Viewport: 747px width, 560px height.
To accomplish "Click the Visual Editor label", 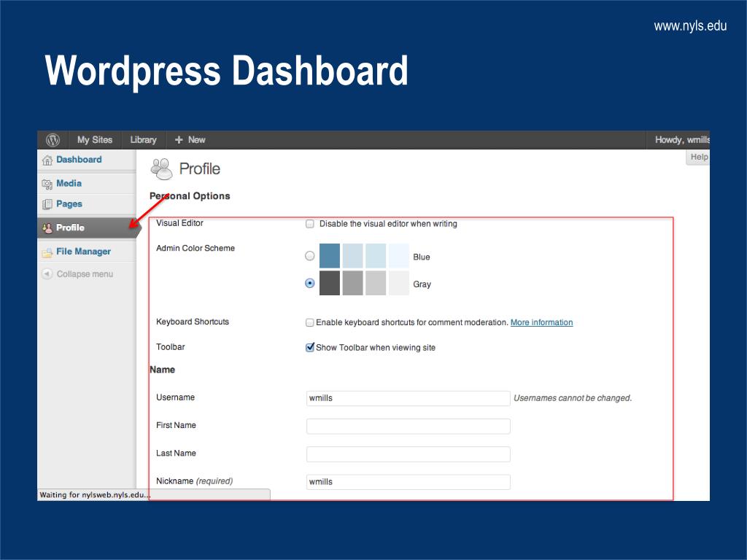I will point(179,223).
